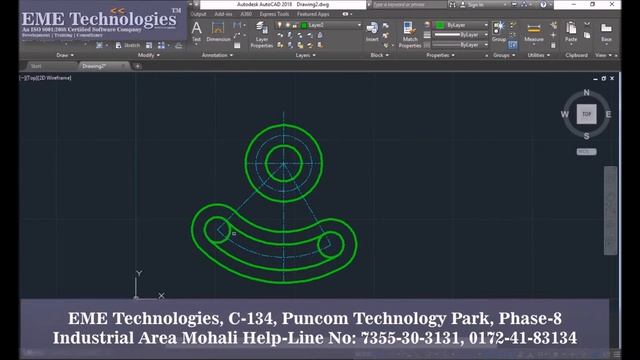Click the Create Block icon
The width and height of the screenshot is (640, 360).
click(x=386, y=26)
